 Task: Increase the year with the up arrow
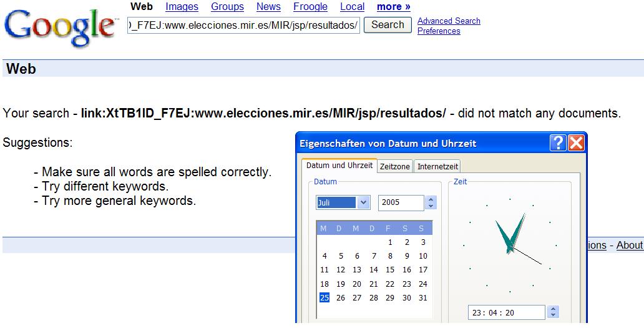click(431, 199)
